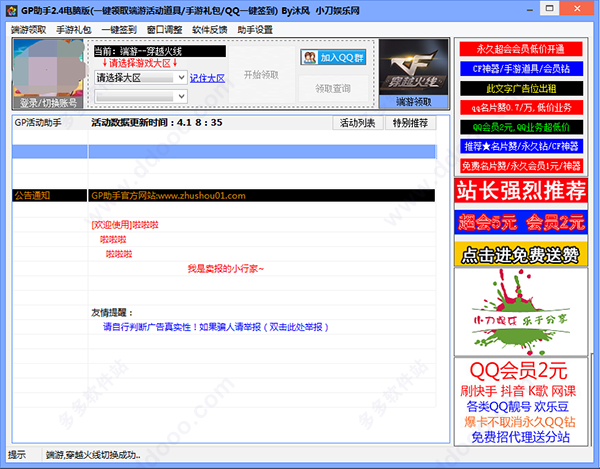The width and height of the screenshot is (600, 469).
Task: Click the 端游领取 label under CF logo
Action: [414, 102]
